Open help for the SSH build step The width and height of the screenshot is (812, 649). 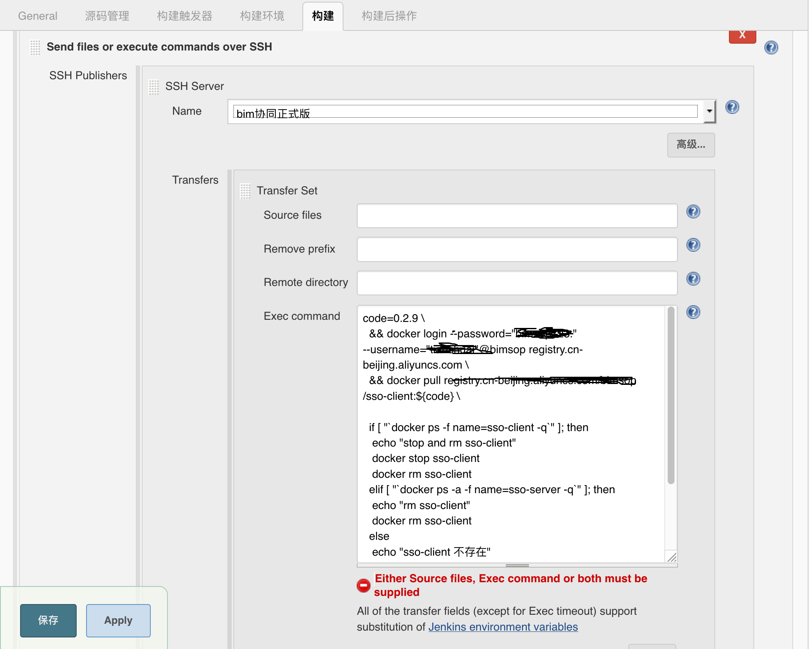tap(771, 48)
